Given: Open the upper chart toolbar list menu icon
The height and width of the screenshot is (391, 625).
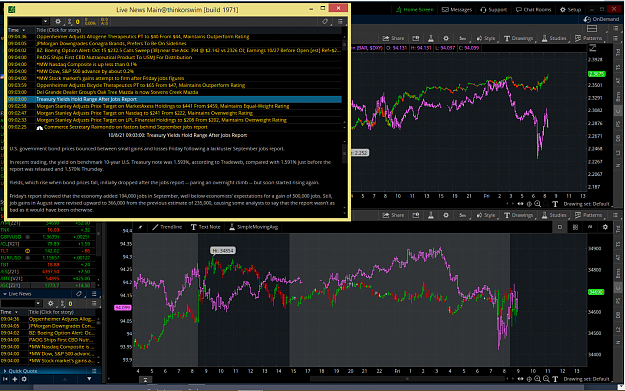Looking at the screenshot, I should 615,38.
